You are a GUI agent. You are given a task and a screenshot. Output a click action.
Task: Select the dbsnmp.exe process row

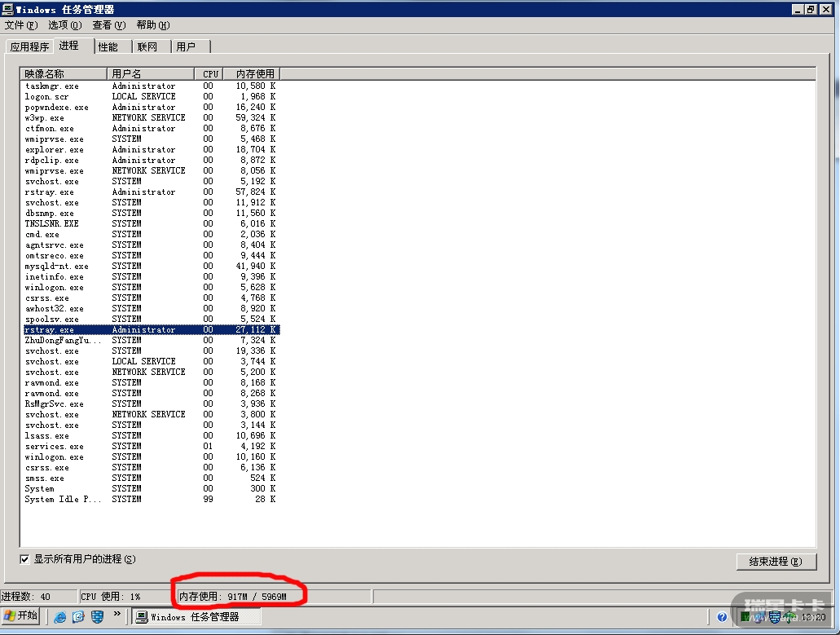pyautogui.click(x=151, y=214)
